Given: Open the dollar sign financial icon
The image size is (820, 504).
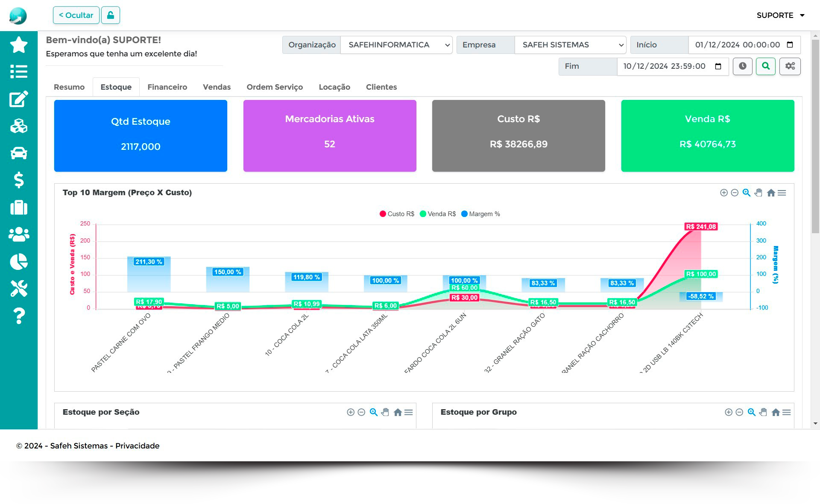Looking at the screenshot, I should coord(19,180).
